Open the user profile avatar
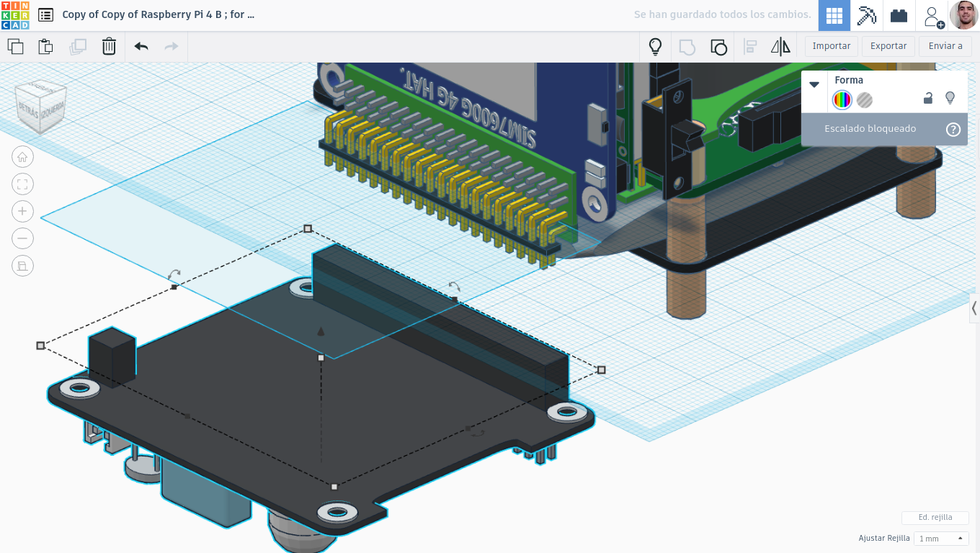Screen dimensions: 980x553 click(963, 15)
